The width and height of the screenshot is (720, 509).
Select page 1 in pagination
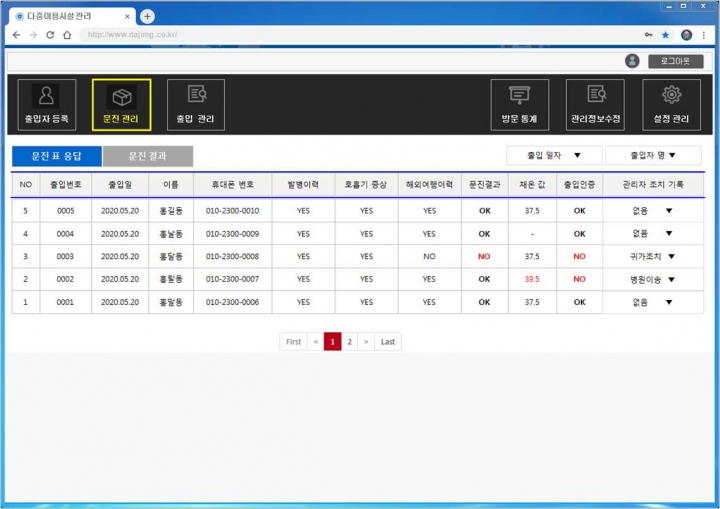[x=332, y=342]
